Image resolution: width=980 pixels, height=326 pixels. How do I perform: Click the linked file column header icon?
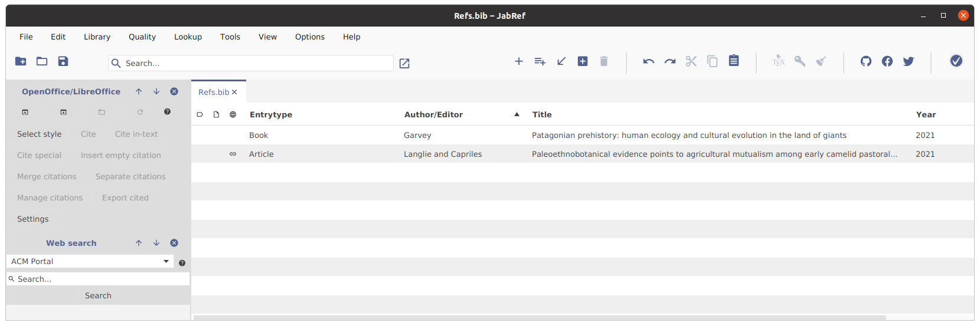click(216, 114)
